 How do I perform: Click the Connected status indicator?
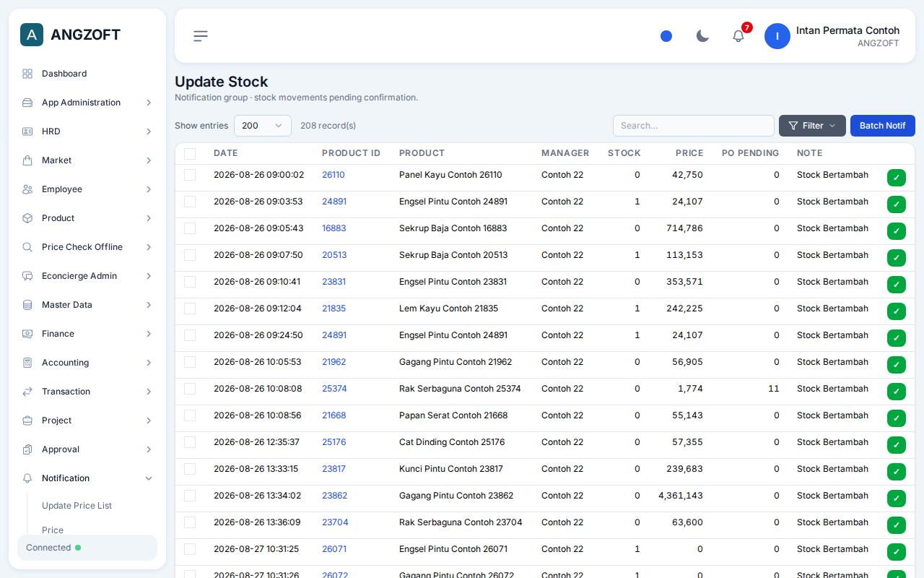point(87,548)
